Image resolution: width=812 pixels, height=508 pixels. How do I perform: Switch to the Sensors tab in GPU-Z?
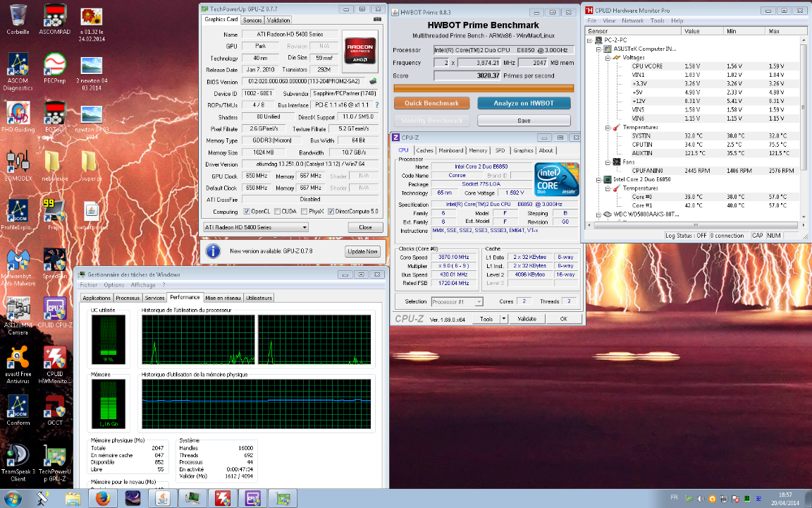click(x=252, y=20)
